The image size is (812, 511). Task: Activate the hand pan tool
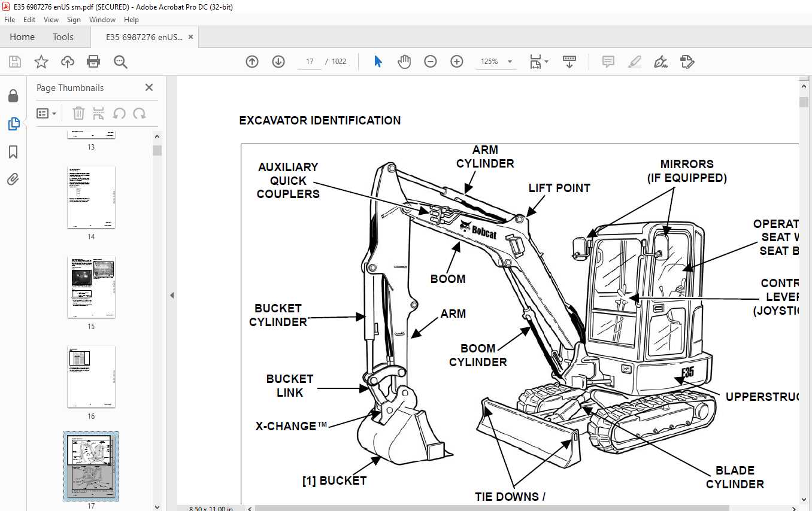(x=404, y=62)
